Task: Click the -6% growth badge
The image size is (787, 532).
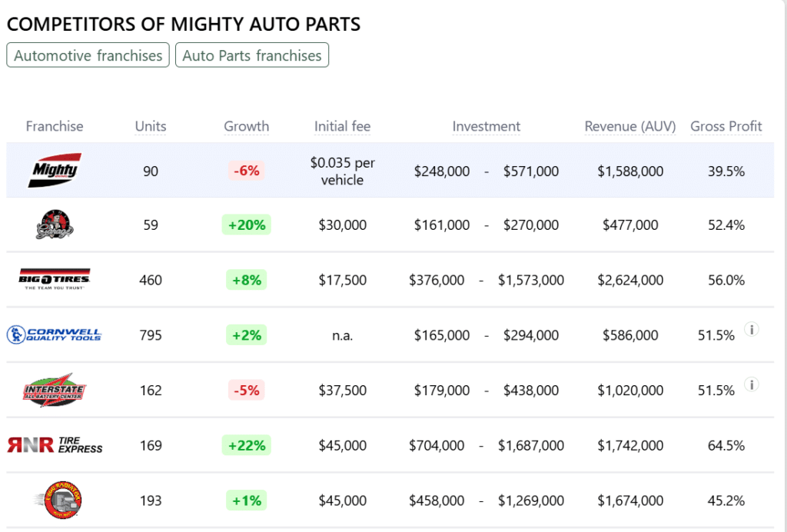Action: (x=247, y=171)
